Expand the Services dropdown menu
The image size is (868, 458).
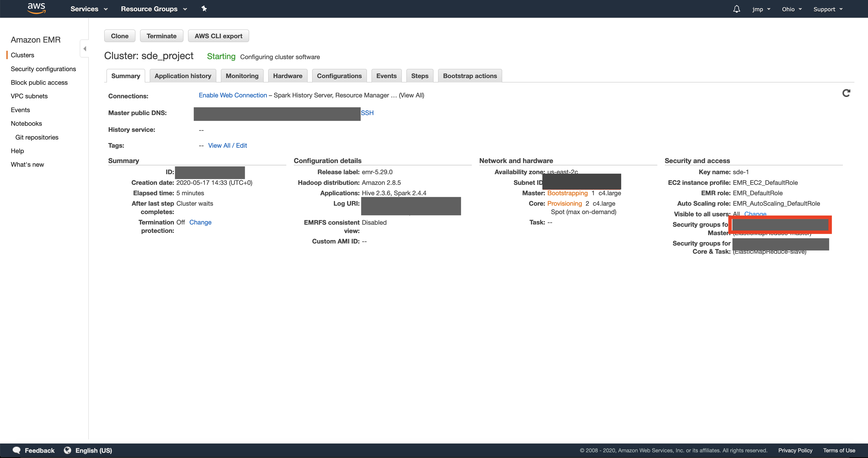tap(89, 9)
